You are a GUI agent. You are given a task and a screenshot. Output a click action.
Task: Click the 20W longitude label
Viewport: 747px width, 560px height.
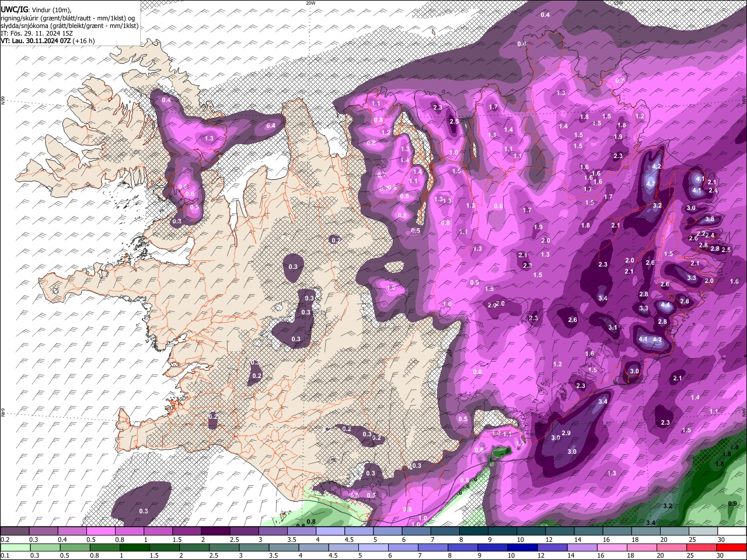pyautogui.click(x=310, y=3)
